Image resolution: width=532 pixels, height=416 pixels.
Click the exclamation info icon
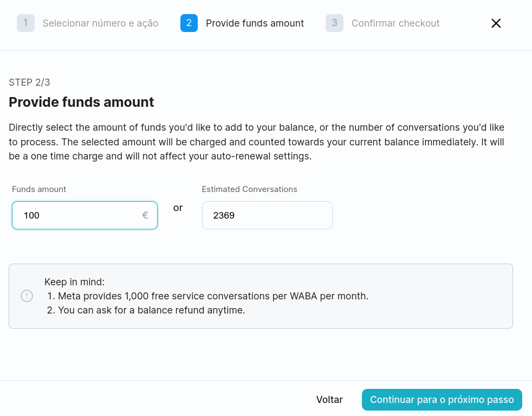pyautogui.click(x=27, y=296)
